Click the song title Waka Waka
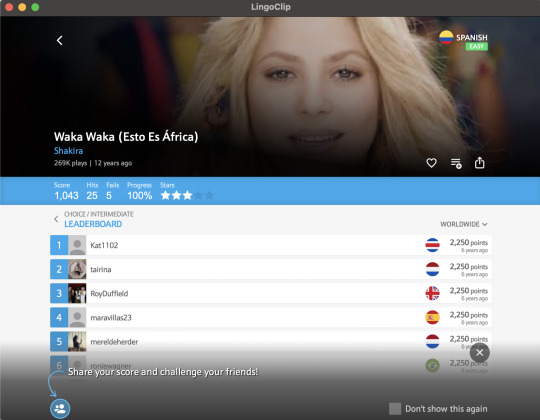Image resolution: width=540 pixels, height=420 pixels. click(126, 137)
